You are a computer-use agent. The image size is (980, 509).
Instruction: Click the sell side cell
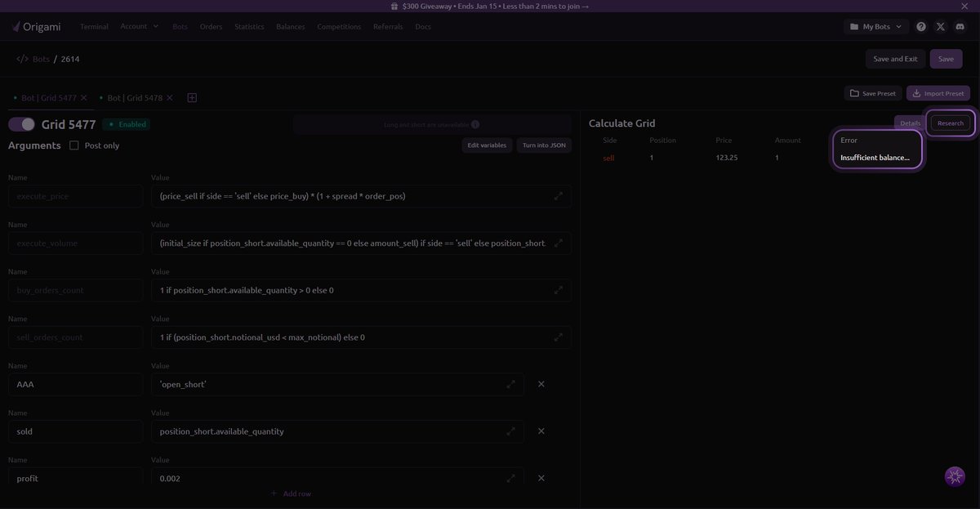coord(608,158)
